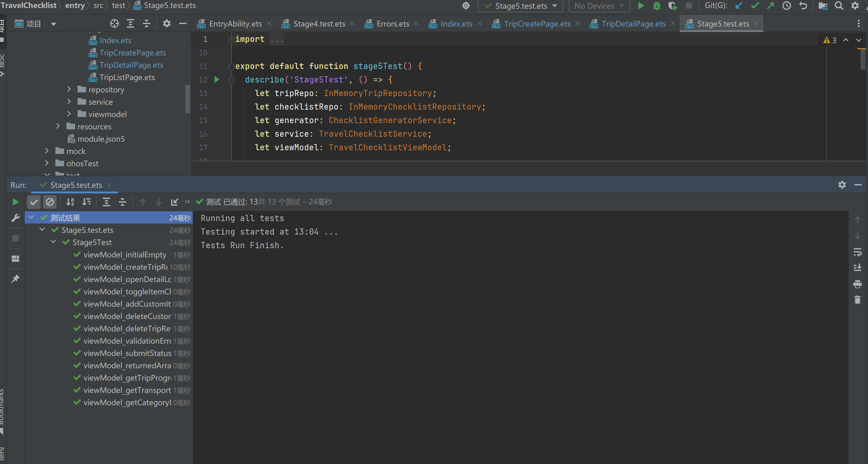Select viewModel_initialEmpty test result
Viewport: 868px width, 464px height.
125,254
